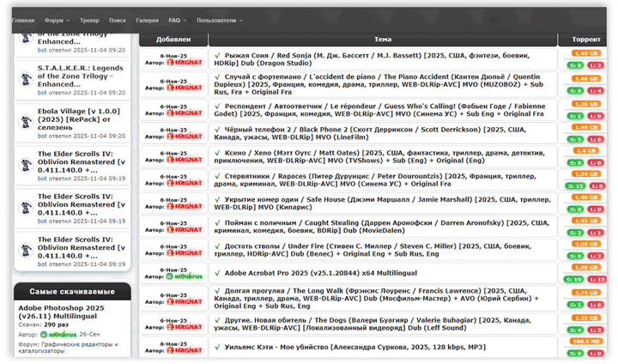Open the Black Phone 2 topic

[x=371, y=133]
